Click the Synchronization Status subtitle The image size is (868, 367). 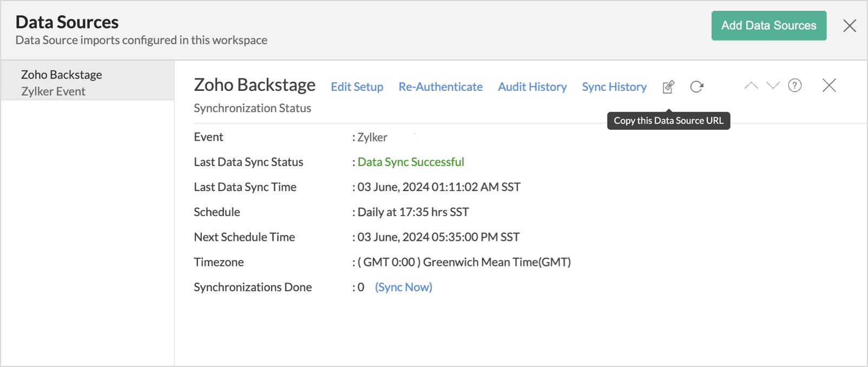pyautogui.click(x=253, y=108)
